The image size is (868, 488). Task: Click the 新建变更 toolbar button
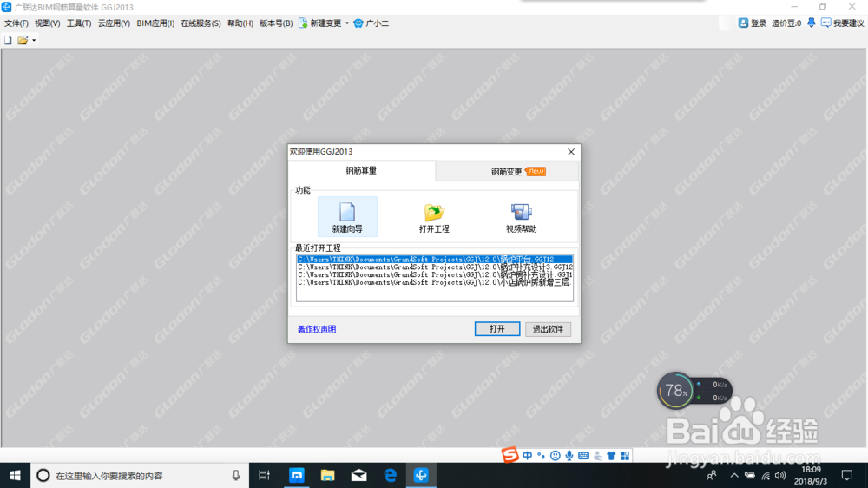[x=320, y=23]
